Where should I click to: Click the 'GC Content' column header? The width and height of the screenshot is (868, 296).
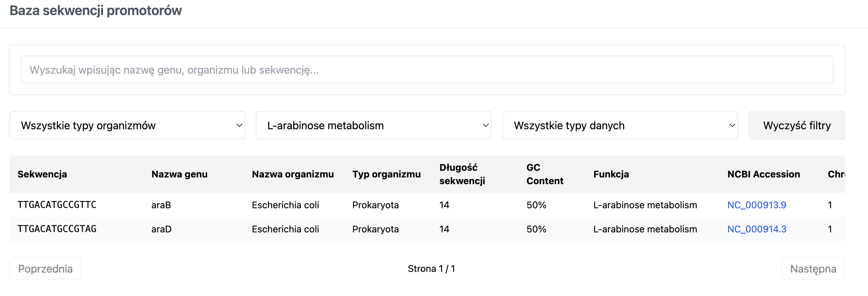coord(545,174)
